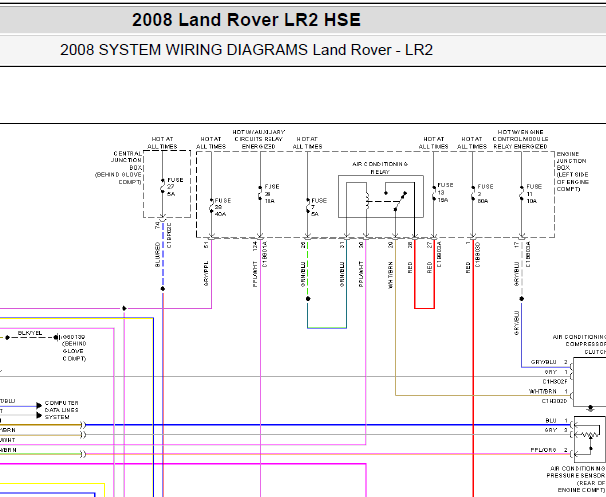
Task: Click the GRY/PPL wire label
Action: pos(206,273)
